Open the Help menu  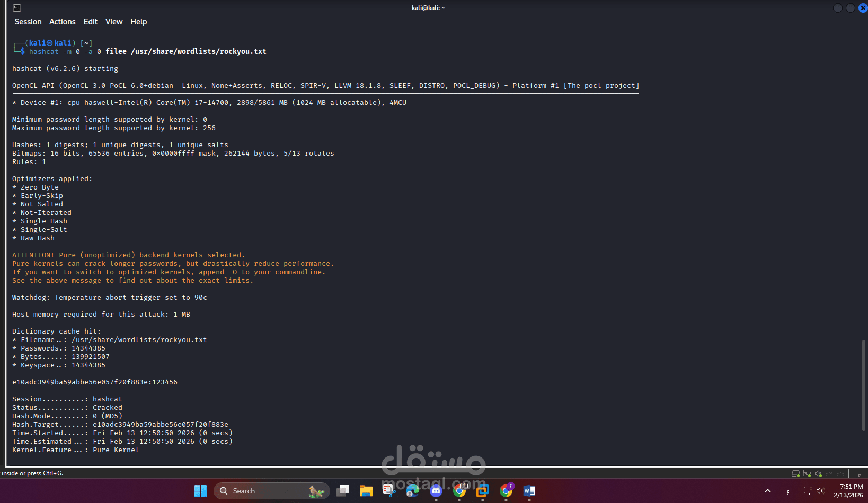(139, 22)
